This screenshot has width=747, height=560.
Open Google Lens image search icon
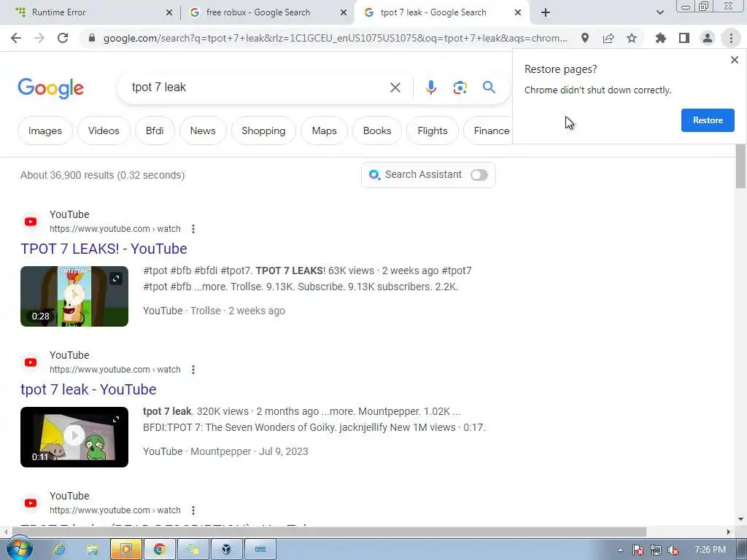(460, 87)
